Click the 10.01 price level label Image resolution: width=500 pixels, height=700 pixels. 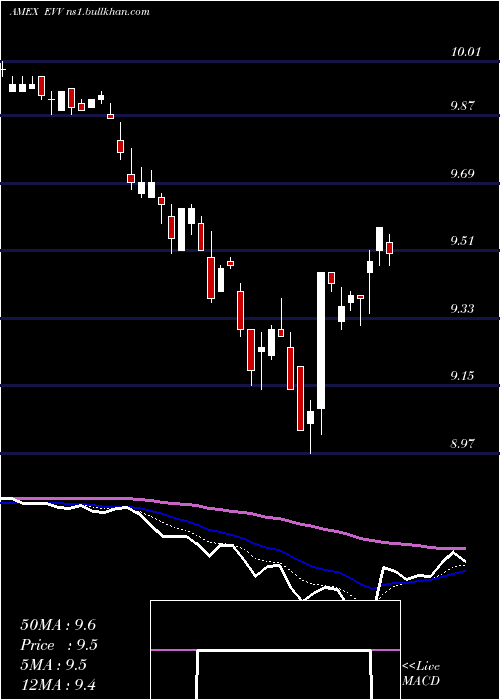(x=466, y=52)
